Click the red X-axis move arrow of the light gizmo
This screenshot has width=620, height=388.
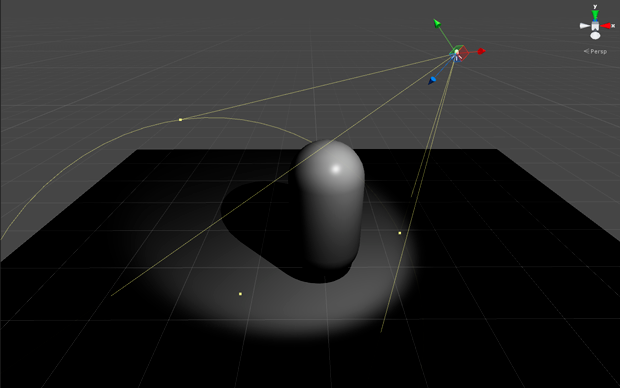pos(481,51)
